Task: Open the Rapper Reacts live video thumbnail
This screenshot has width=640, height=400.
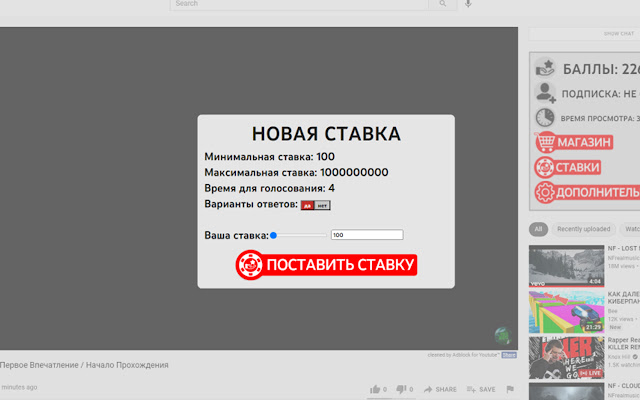Action: pyautogui.click(x=567, y=358)
